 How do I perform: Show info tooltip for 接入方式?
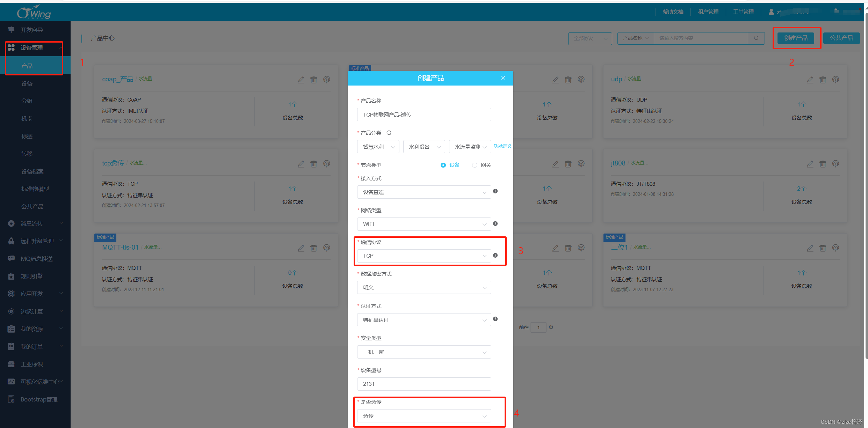[x=495, y=191]
